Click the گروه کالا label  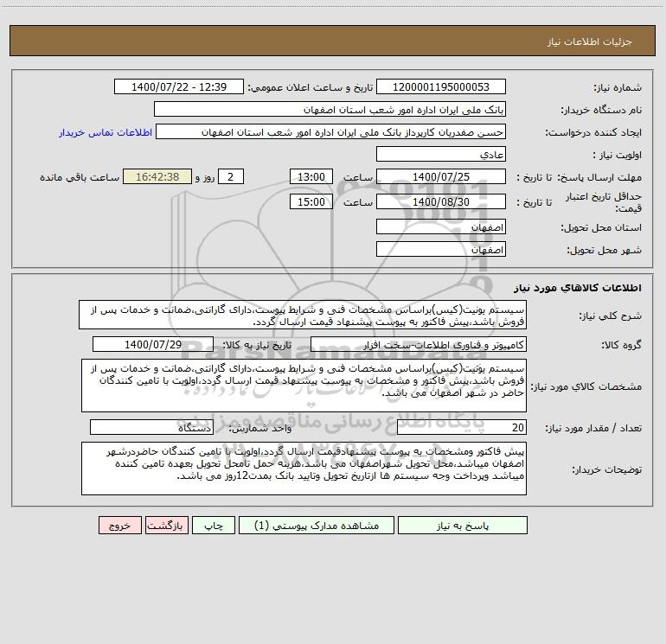point(621,345)
